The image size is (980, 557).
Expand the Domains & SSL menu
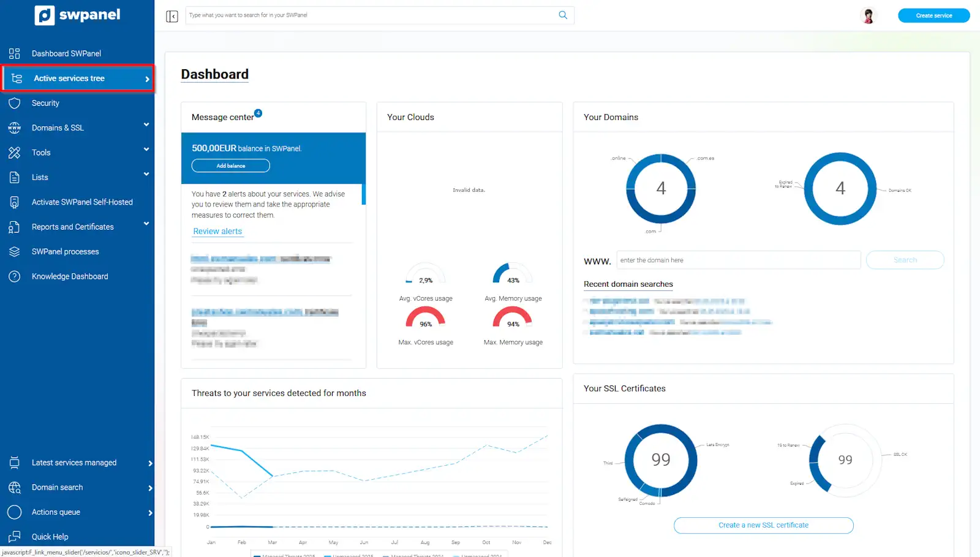tap(146, 125)
